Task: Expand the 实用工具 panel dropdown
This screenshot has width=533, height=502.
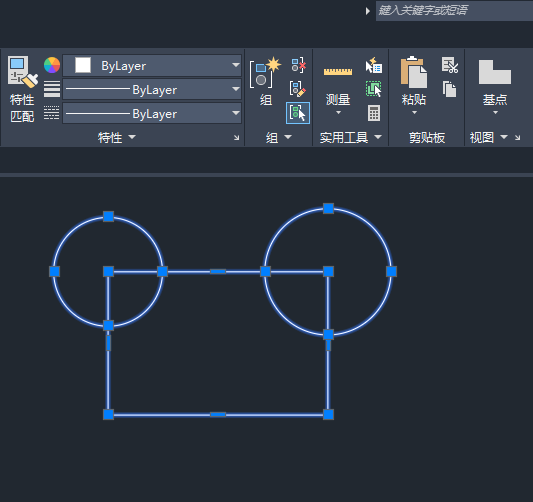Action: (378, 137)
